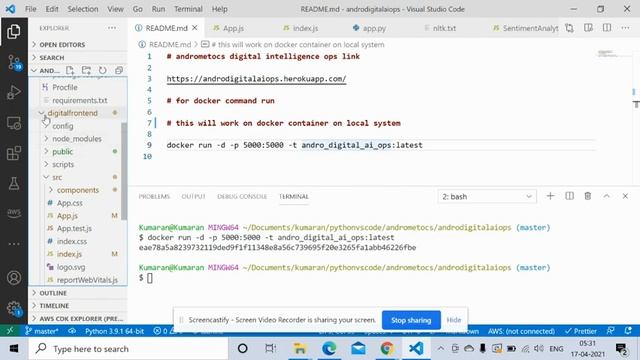Switch to the Output panel tab
Screen dimensions: 640x360
pyautogui.click(x=193, y=196)
